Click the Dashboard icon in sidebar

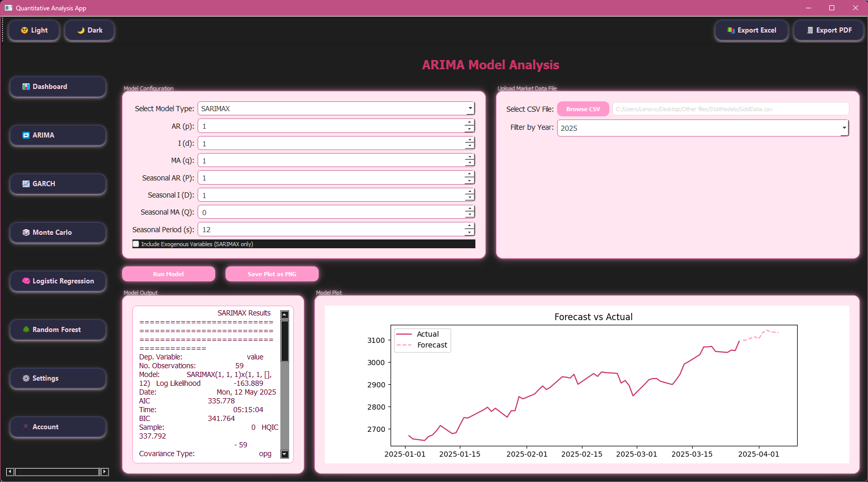(x=26, y=87)
